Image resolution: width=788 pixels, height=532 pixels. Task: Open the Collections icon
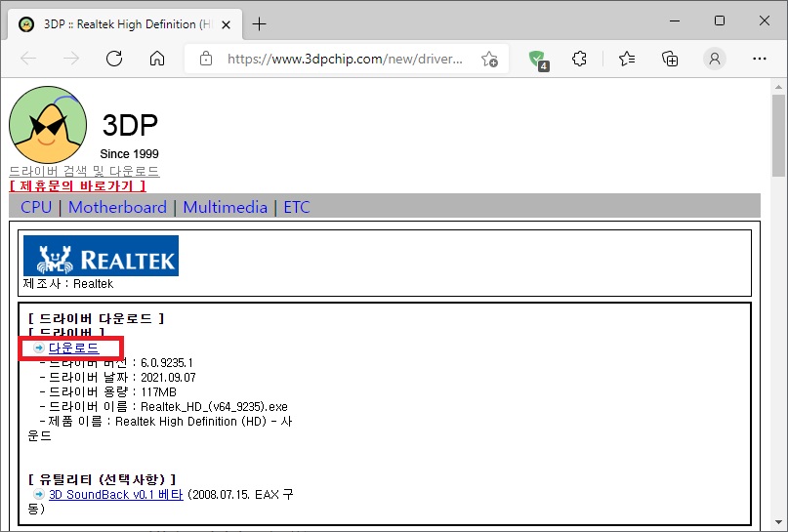(x=670, y=59)
